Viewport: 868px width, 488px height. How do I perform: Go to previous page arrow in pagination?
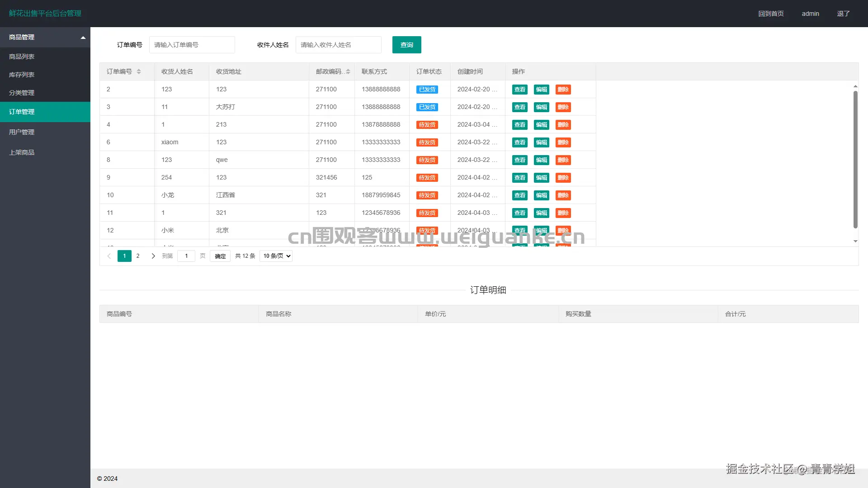click(x=109, y=256)
